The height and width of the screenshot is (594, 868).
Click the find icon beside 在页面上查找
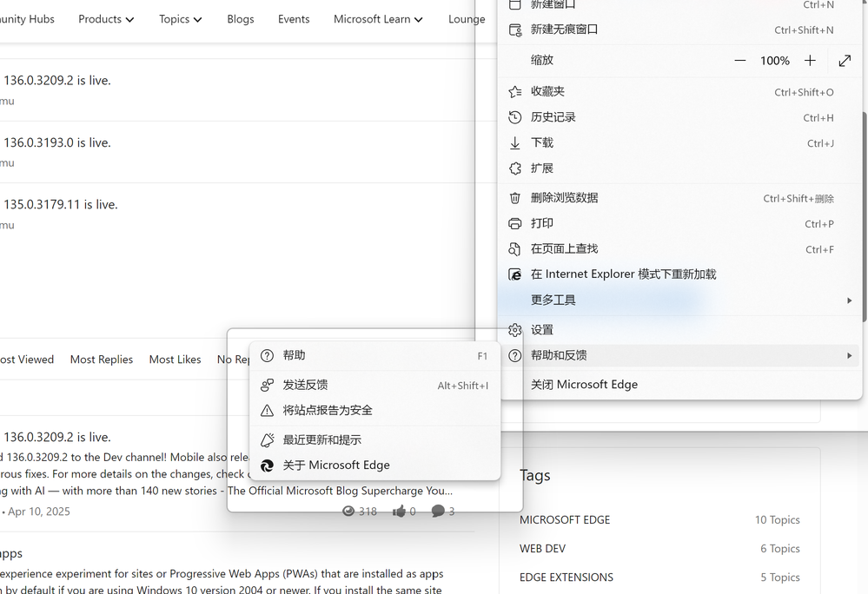pyautogui.click(x=515, y=249)
